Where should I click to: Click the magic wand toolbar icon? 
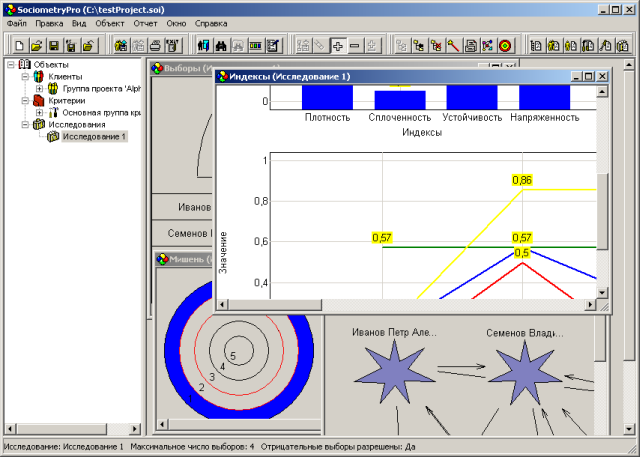452,45
